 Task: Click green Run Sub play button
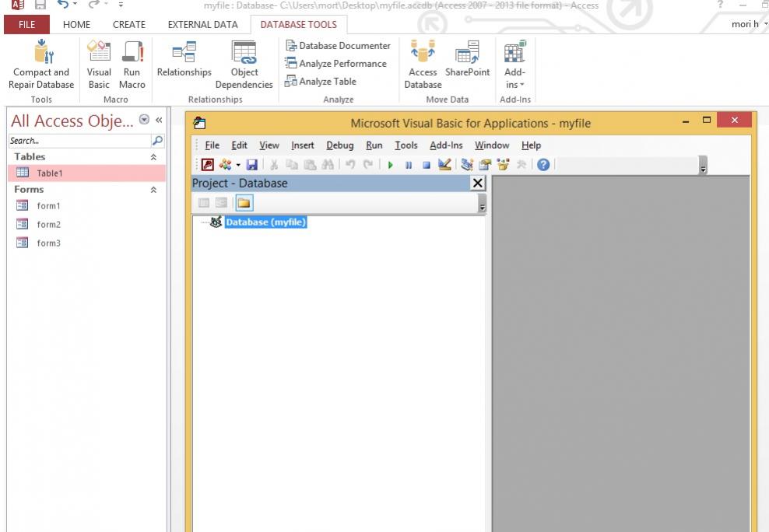coord(391,165)
